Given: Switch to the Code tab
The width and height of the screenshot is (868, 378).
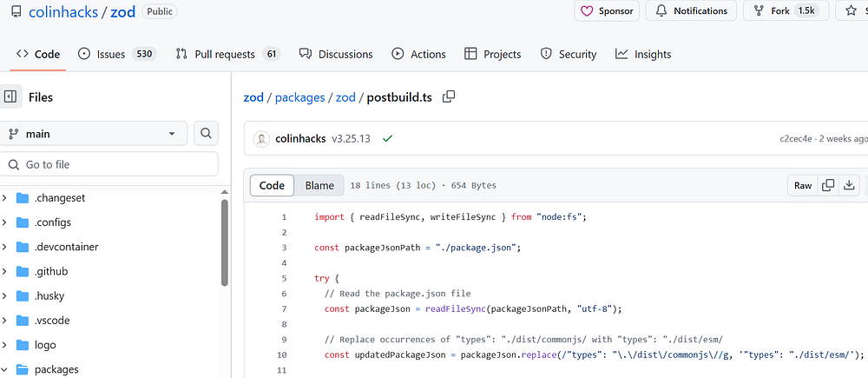Looking at the screenshot, I should coord(38,54).
